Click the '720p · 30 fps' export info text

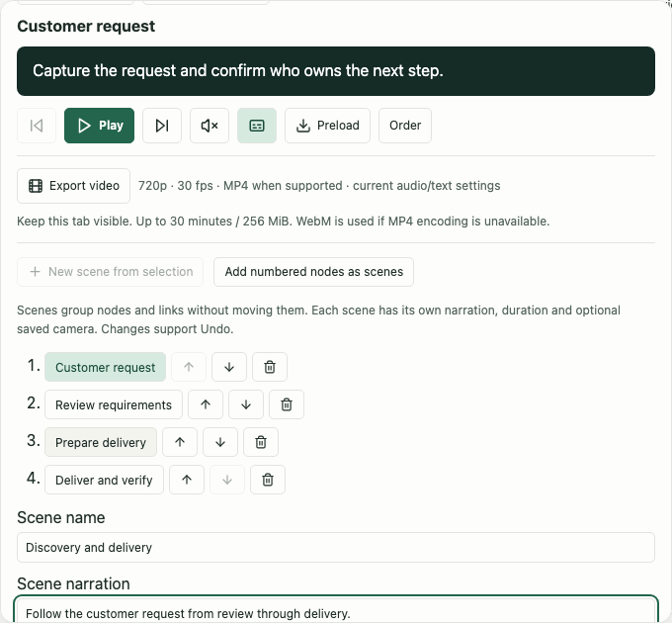point(319,186)
